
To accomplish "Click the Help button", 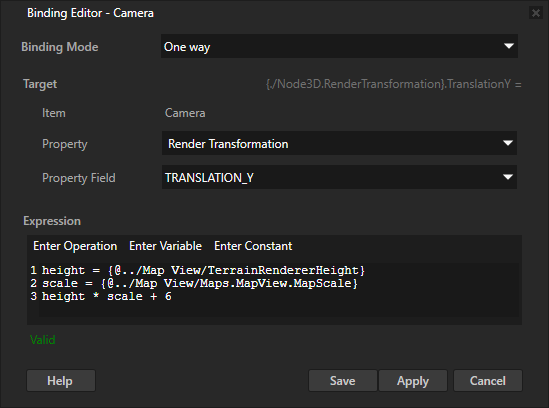I will (61, 380).
